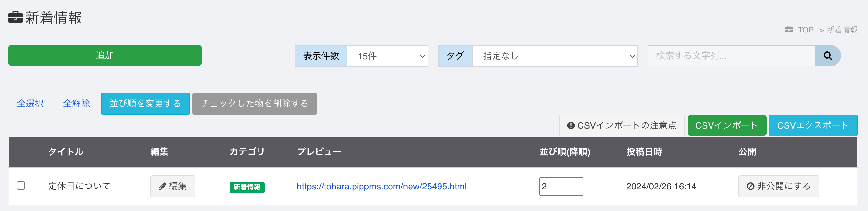Screen dimensions: 868x211
Task: Click the 並び順 number field showing 2
Action: [561, 186]
